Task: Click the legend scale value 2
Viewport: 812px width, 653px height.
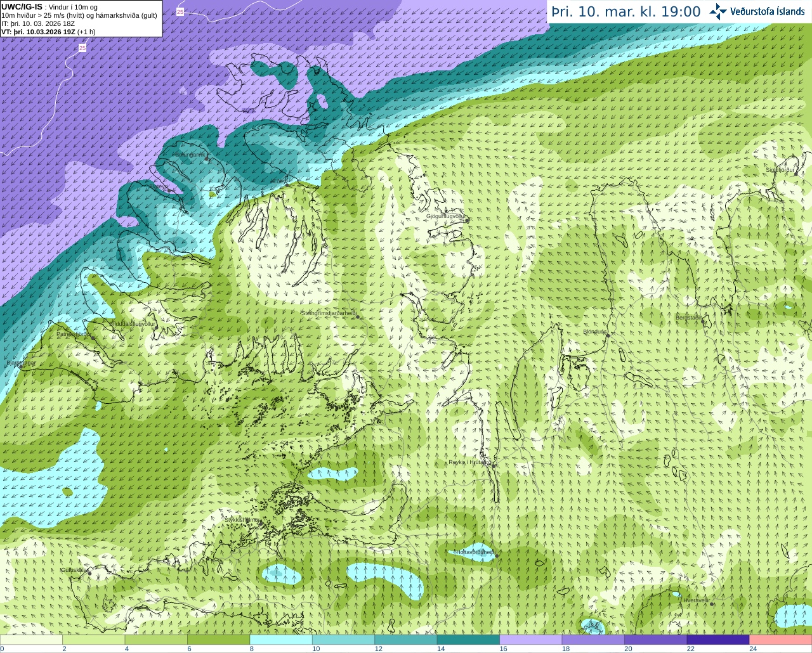Action: coord(64,649)
